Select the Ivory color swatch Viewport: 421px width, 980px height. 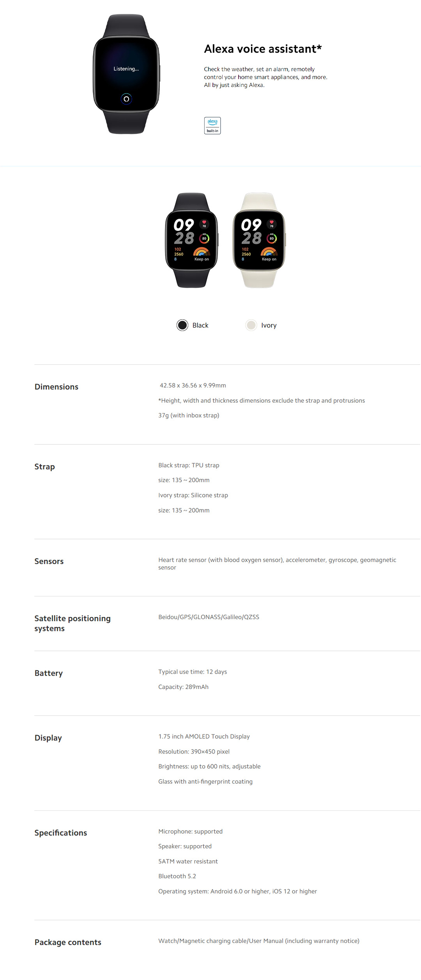251,325
